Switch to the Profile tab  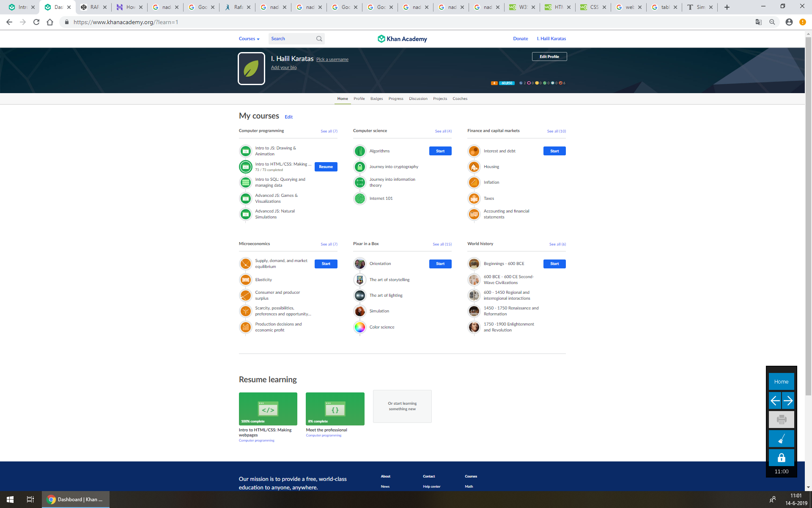point(359,99)
